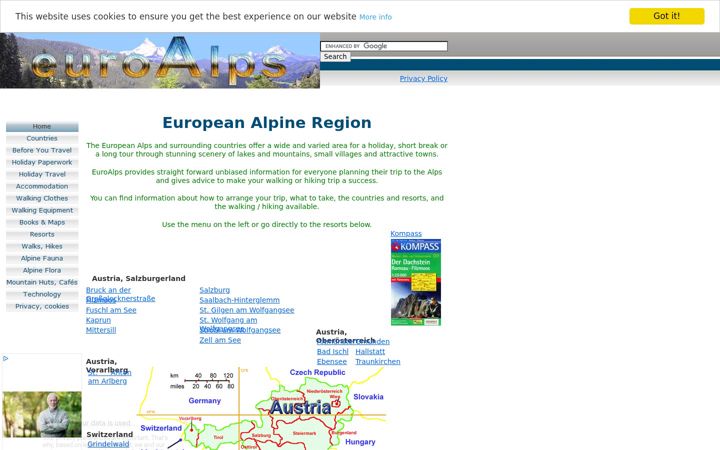
Task: Open Resorts menu item
Action: [42, 235]
